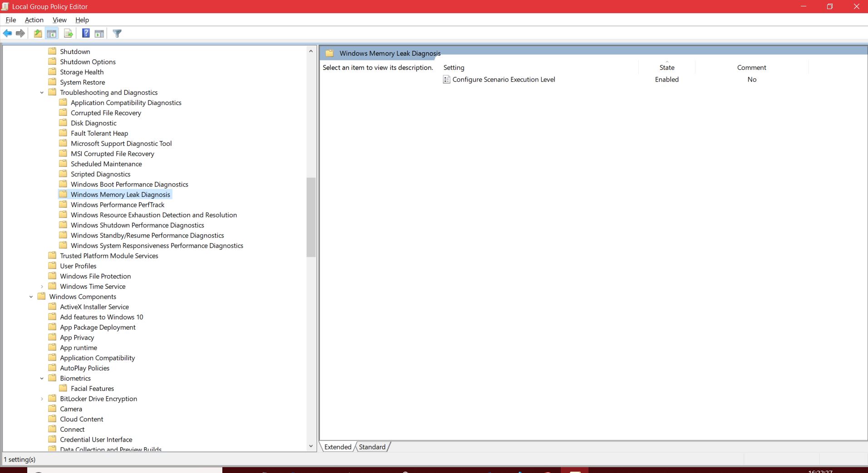
Task: Open the File menu
Action: (10, 20)
